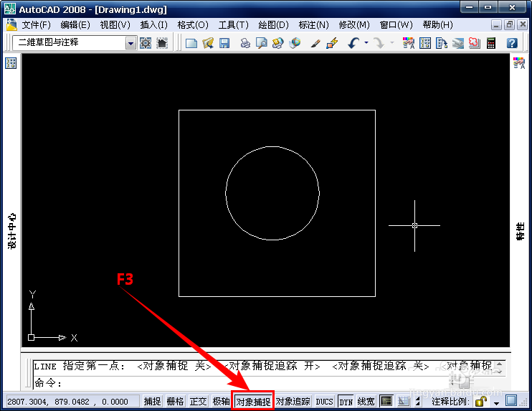Toggle 正交 ortho mode in status bar
The width and height of the screenshot is (532, 411).
click(x=198, y=402)
